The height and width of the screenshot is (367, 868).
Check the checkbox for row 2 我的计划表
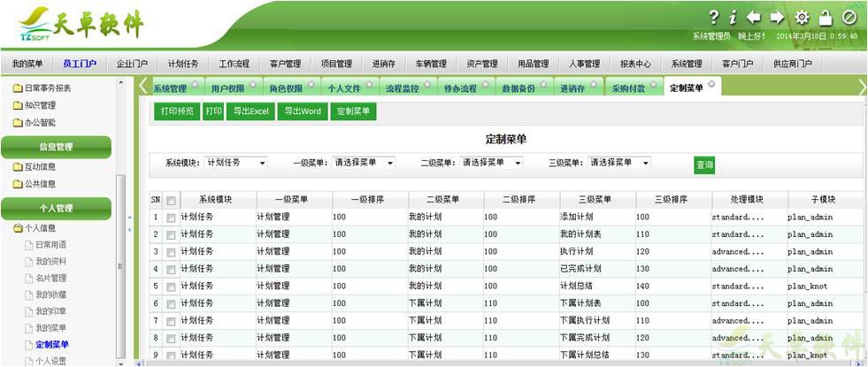[x=171, y=235]
